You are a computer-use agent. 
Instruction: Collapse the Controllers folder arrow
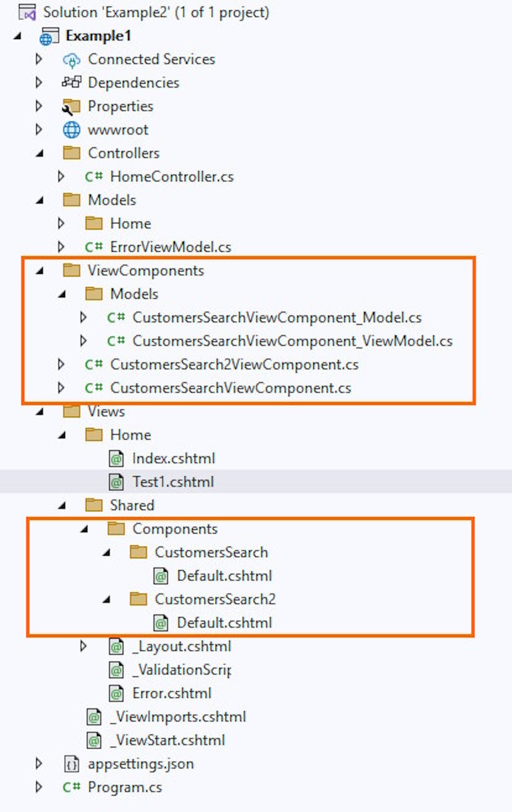40,153
